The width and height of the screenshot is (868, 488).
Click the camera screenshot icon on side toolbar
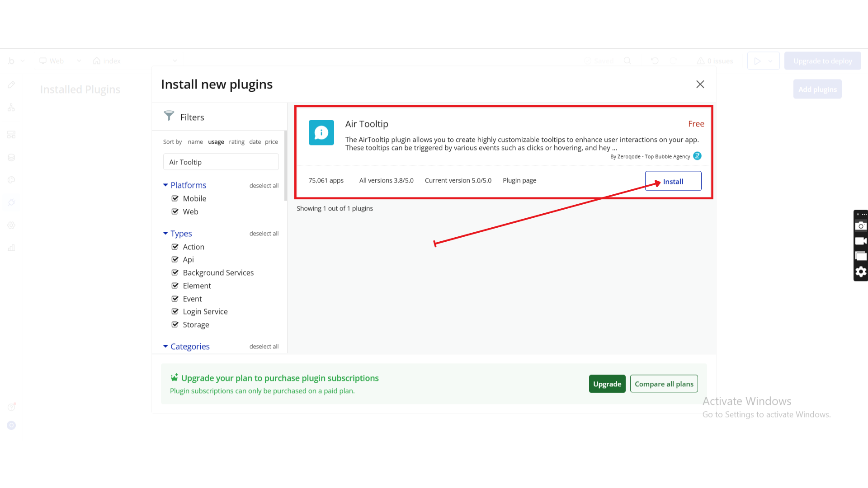[x=861, y=226]
